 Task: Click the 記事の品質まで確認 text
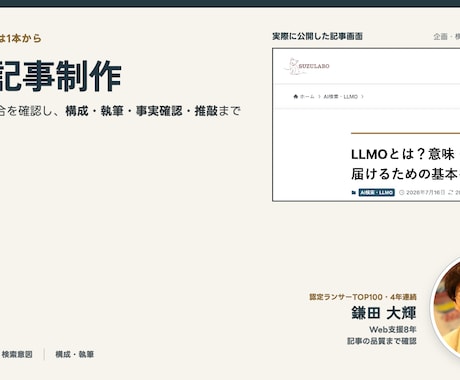click(x=382, y=341)
